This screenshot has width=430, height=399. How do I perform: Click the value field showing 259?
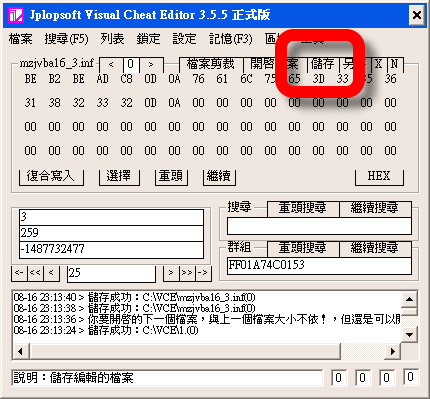111,233
